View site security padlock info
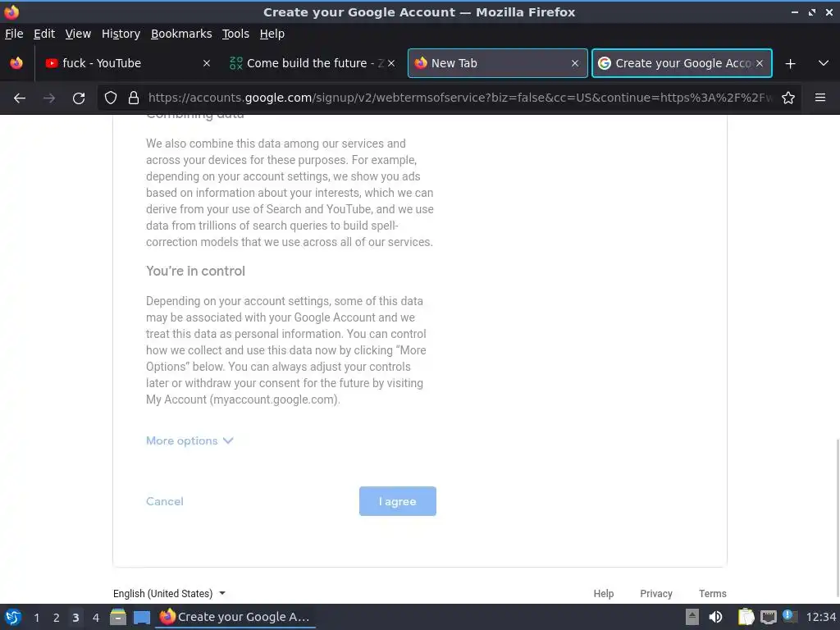This screenshot has width=840, height=630. point(134,98)
